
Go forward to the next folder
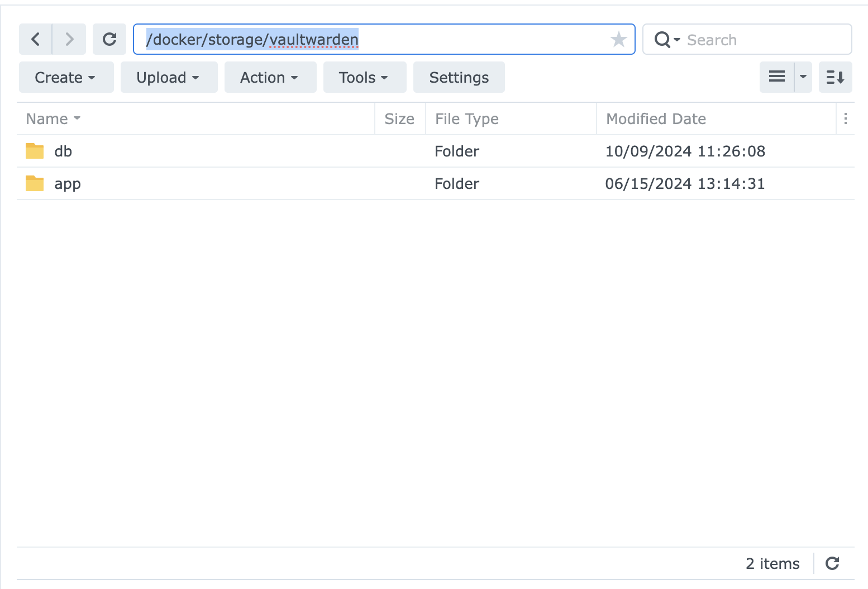click(x=69, y=39)
